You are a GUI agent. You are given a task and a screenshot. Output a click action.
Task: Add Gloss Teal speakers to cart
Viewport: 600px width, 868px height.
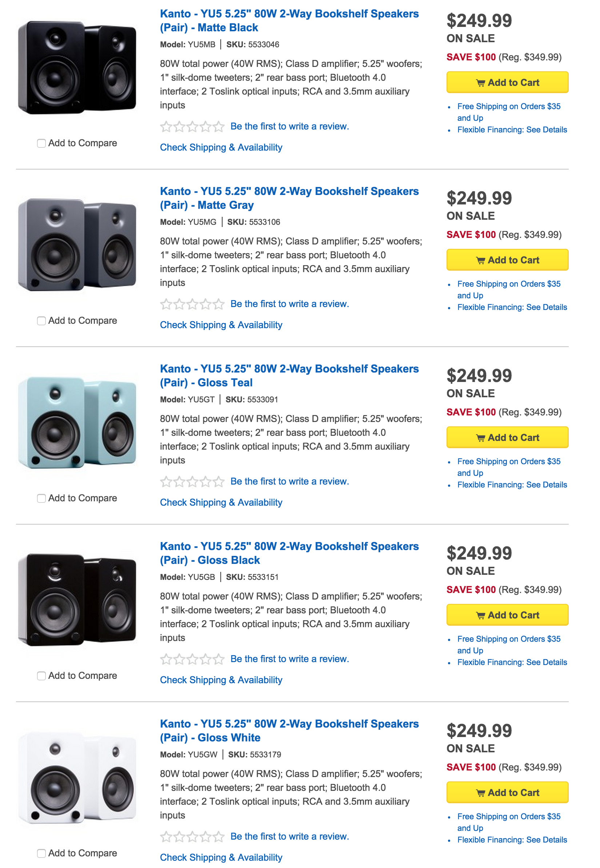coord(507,437)
